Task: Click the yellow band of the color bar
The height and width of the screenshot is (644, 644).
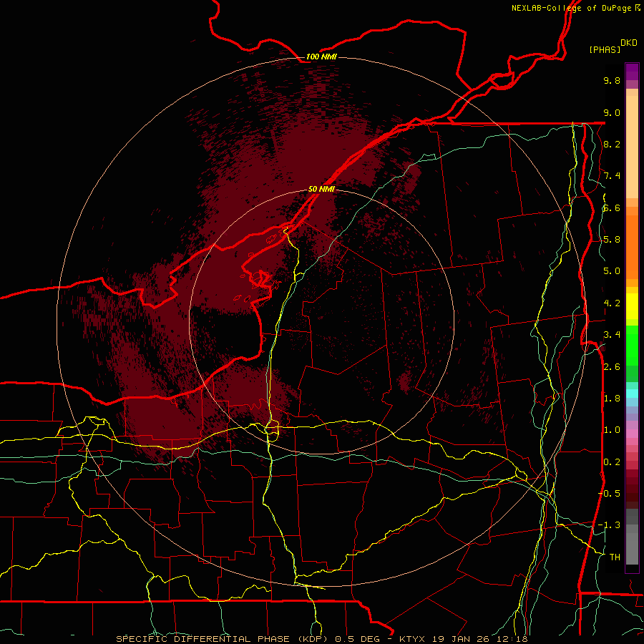Action: [x=632, y=306]
